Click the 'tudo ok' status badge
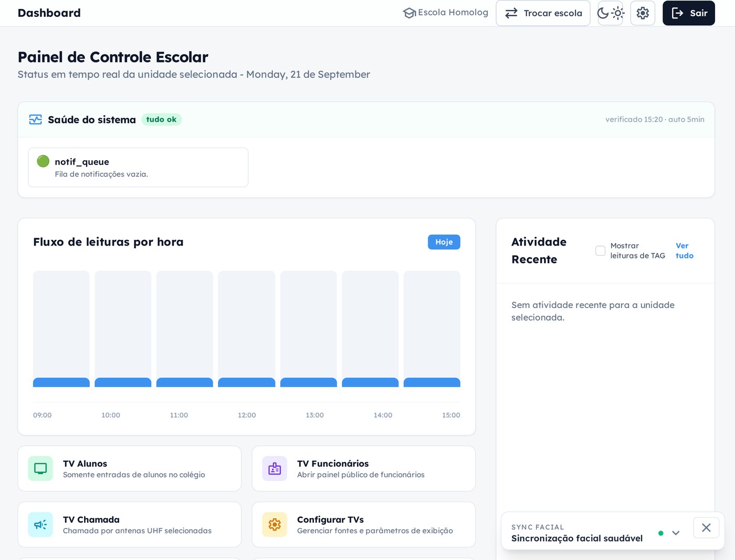This screenshot has width=735, height=560. pos(161,120)
